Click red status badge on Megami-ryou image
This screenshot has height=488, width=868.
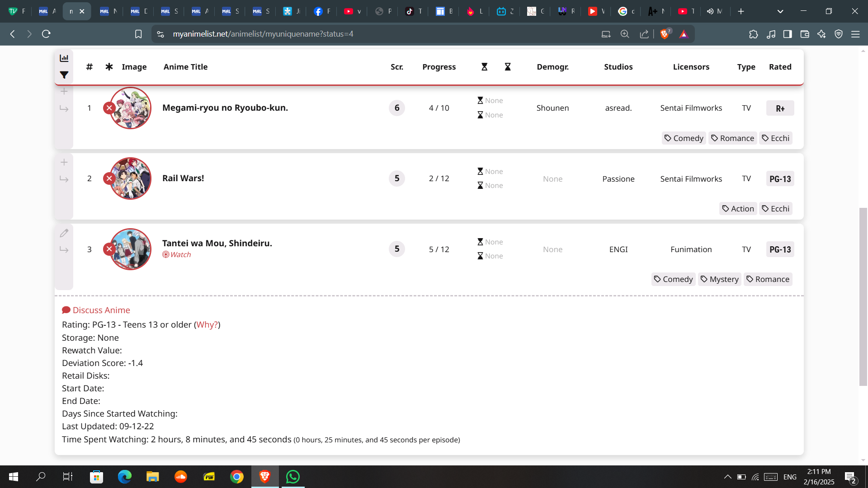[x=109, y=108]
